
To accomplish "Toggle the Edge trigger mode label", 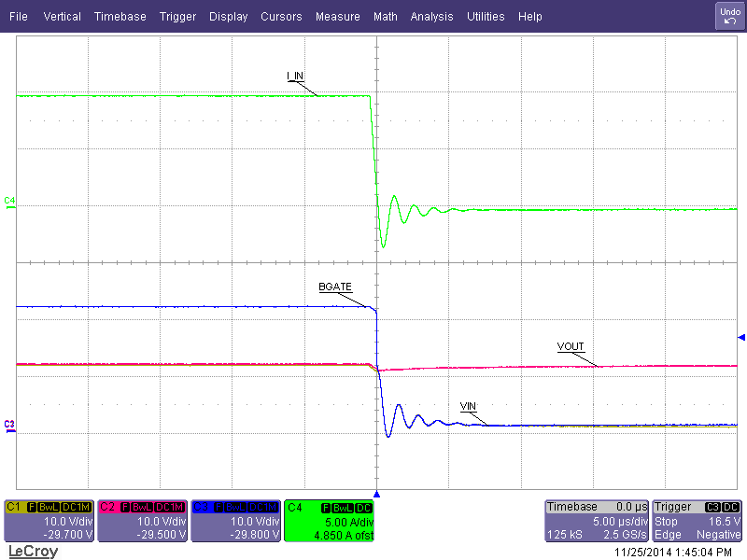I will [x=667, y=535].
